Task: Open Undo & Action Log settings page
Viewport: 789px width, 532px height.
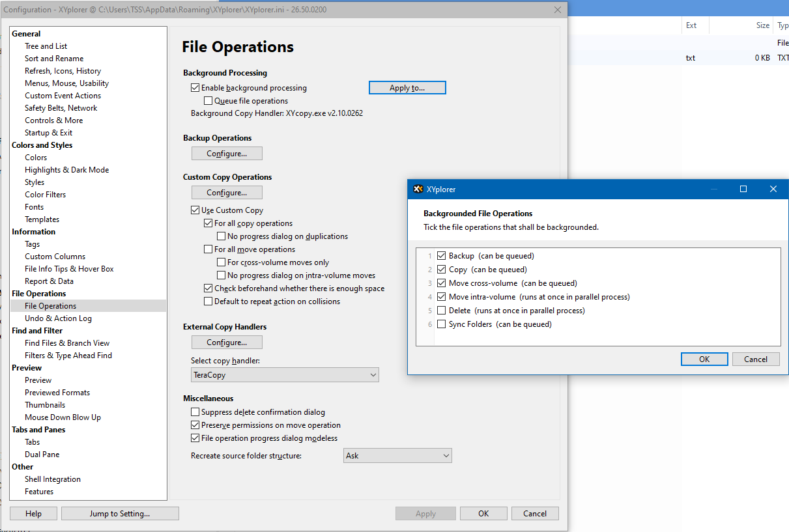Action: (58, 318)
